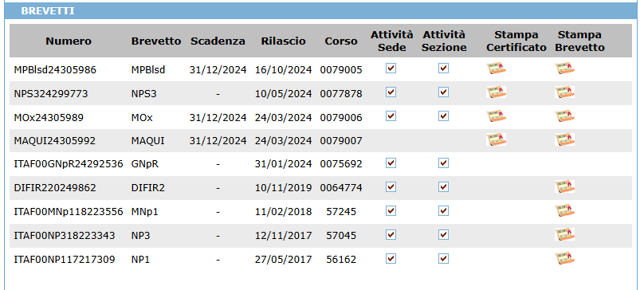This screenshot has width=644, height=290.
Task: Print brevetto for ITAF00NP318223343
Action: click(565, 234)
